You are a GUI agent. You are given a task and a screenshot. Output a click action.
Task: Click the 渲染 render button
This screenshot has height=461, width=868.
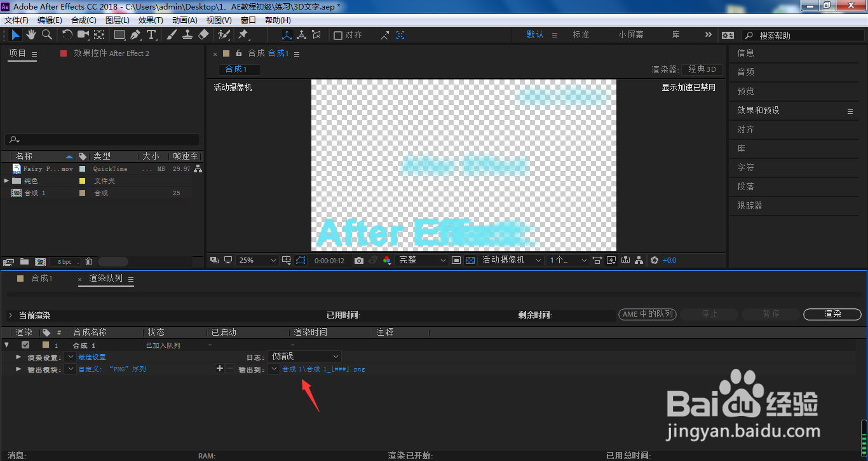(x=832, y=314)
